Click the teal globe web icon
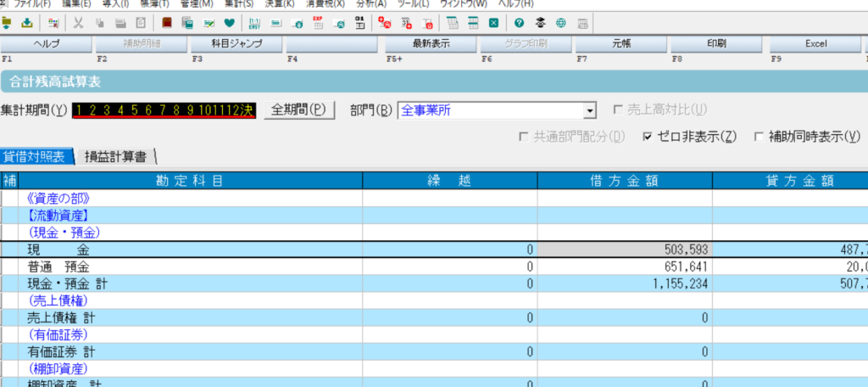 tap(561, 23)
